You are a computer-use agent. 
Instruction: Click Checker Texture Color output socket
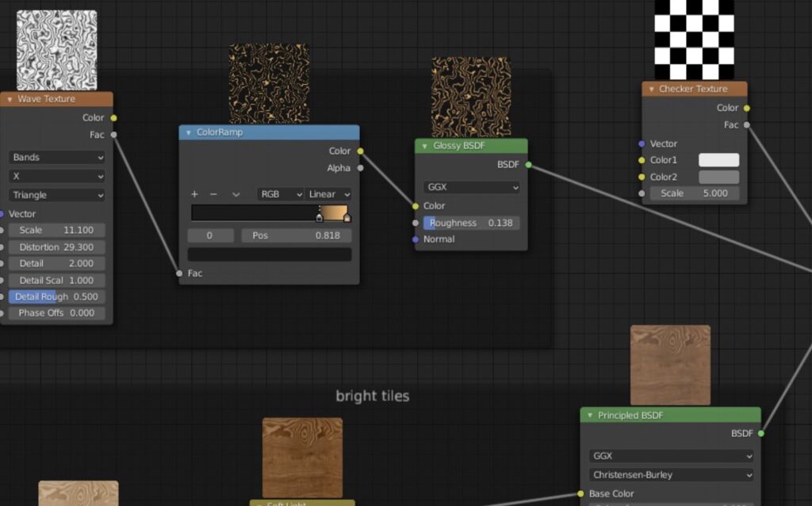(746, 108)
